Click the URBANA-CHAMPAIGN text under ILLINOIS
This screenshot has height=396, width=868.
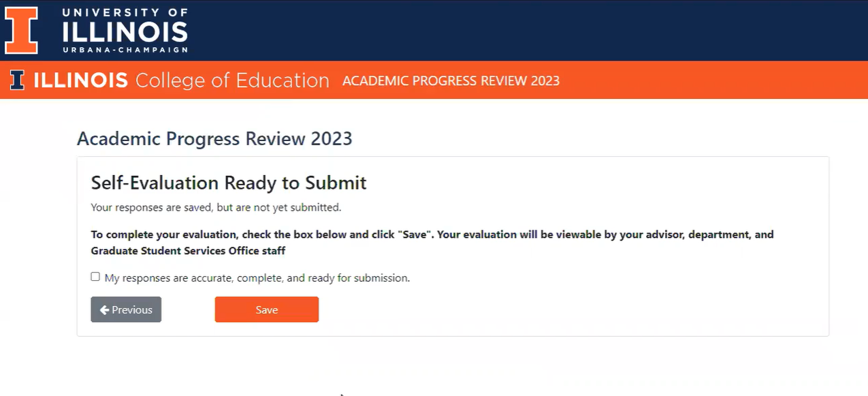click(x=125, y=50)
